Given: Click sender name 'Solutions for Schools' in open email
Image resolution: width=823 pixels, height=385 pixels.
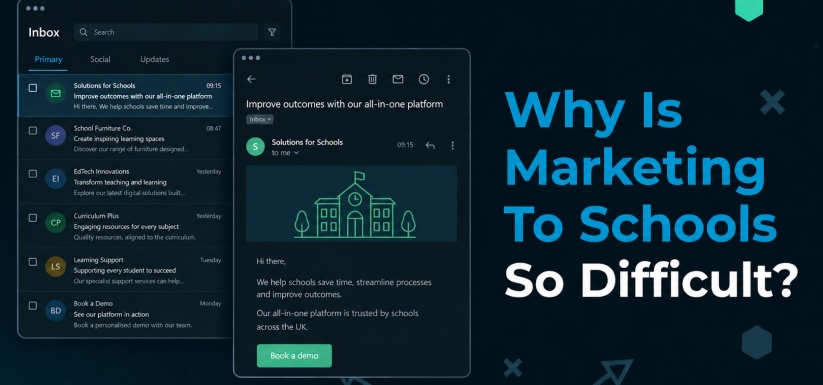Looking at the screenshot, I should click(x=307, y=142).
